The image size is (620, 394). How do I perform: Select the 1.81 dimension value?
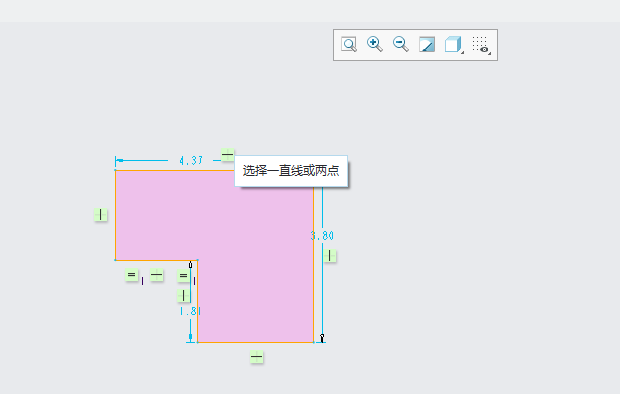190,311
